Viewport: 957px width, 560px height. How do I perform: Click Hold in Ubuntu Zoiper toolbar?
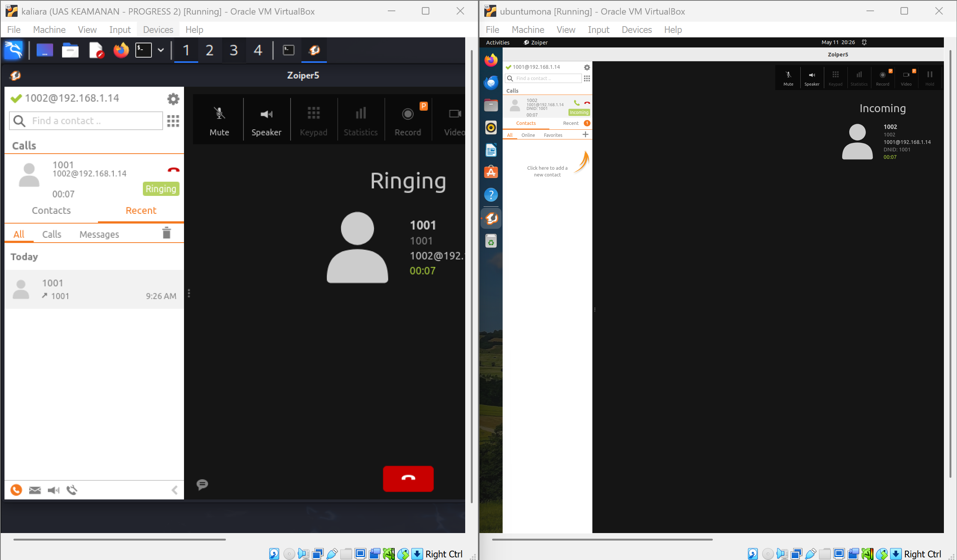(x=929, y=78)
